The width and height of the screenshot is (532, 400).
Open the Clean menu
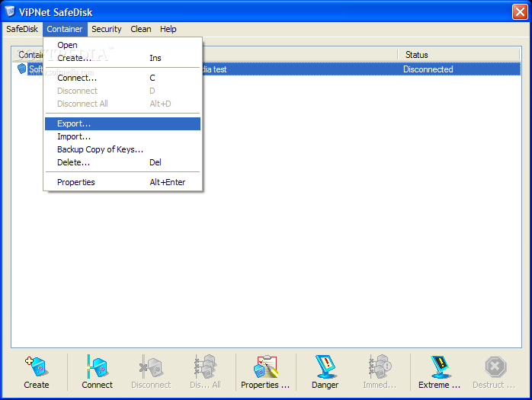click(x=141, y=29)
